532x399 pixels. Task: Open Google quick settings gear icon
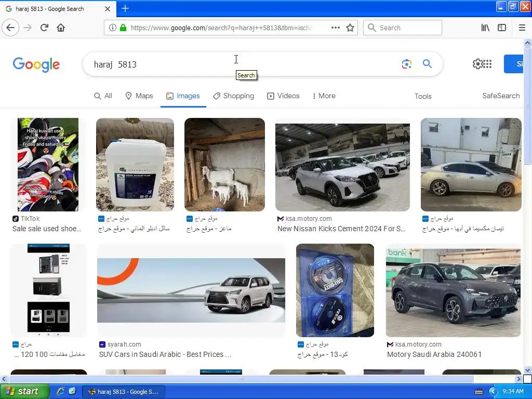477,64
